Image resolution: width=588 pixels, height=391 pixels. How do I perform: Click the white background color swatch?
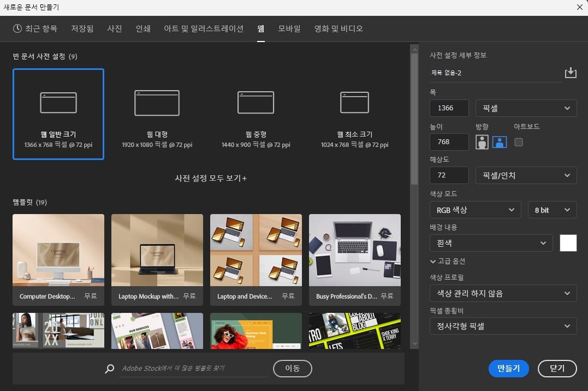coord(568,242)
